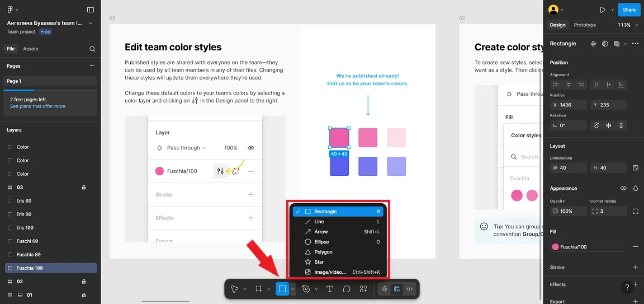This screenshot has width=644, height=304.
Task: Toggle layer visibility eye in Appearance
Action: point(623,188)
